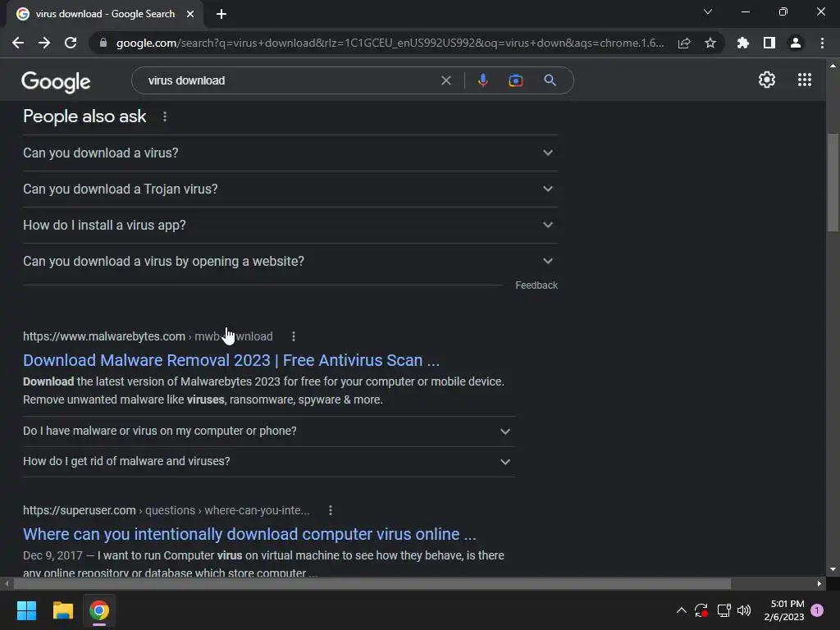
Task: Open the tab search dropdown arrow
Action: (708, 11)
